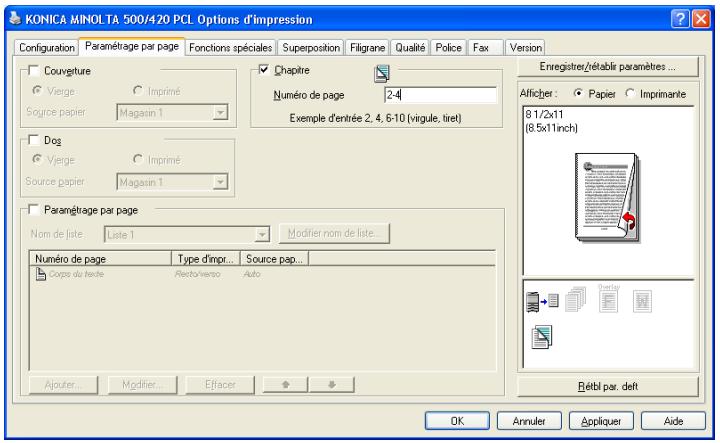
Task: Switch to the Filigrane tab
Action: point(367,48)
